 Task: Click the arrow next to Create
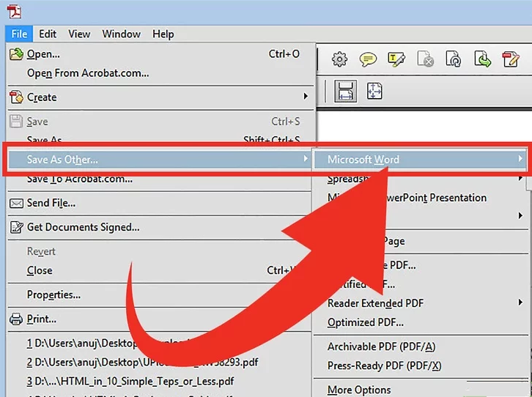(306, 97)
